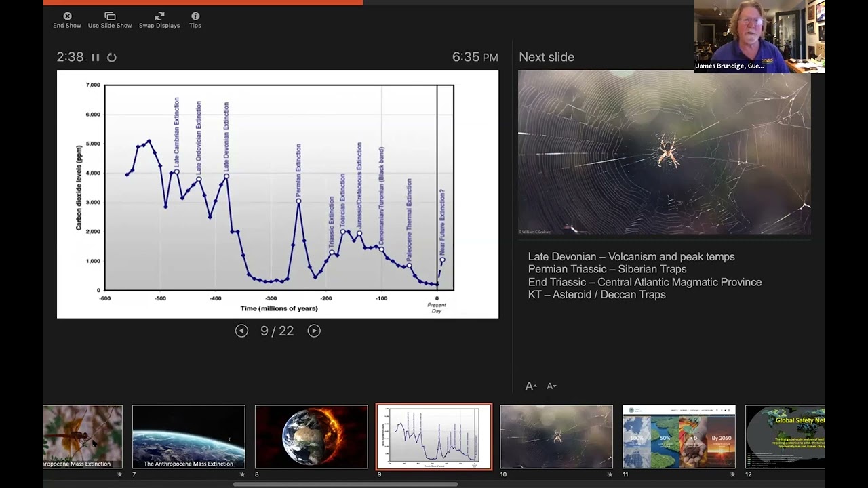Select slide 9 CO2 chart thumbnail
868x488 pixels.
434,436
